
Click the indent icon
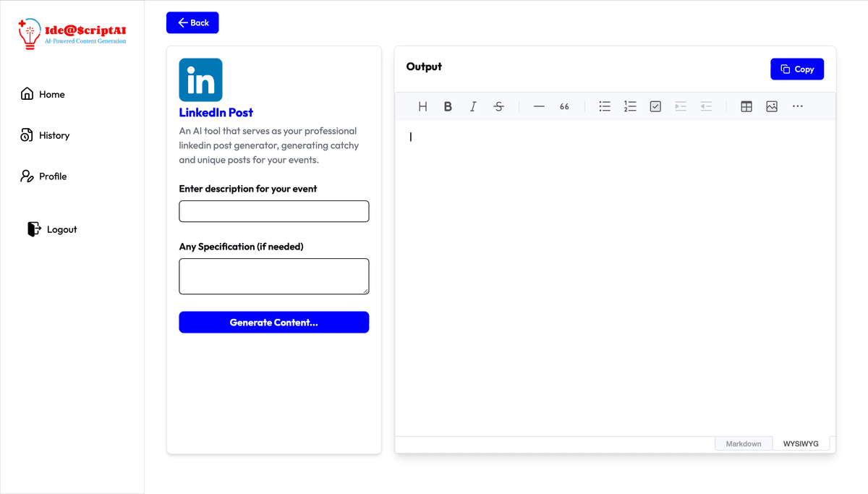tap(681, 106)
